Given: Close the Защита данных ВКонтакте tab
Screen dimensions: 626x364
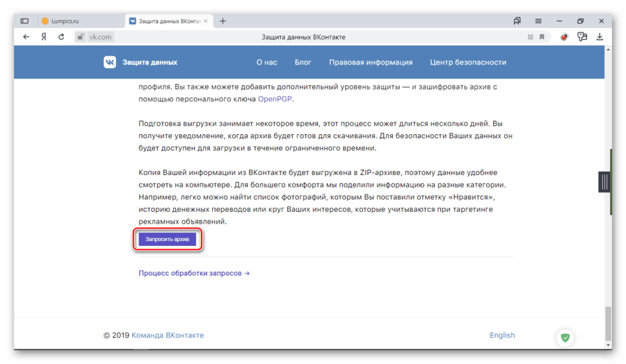Looking at the screenshot, I should 206,21.
